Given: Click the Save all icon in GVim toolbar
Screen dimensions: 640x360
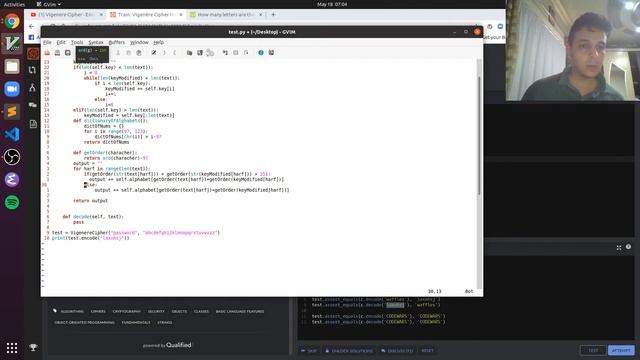Looking at the screenshot, I should (x=68, y=53).
